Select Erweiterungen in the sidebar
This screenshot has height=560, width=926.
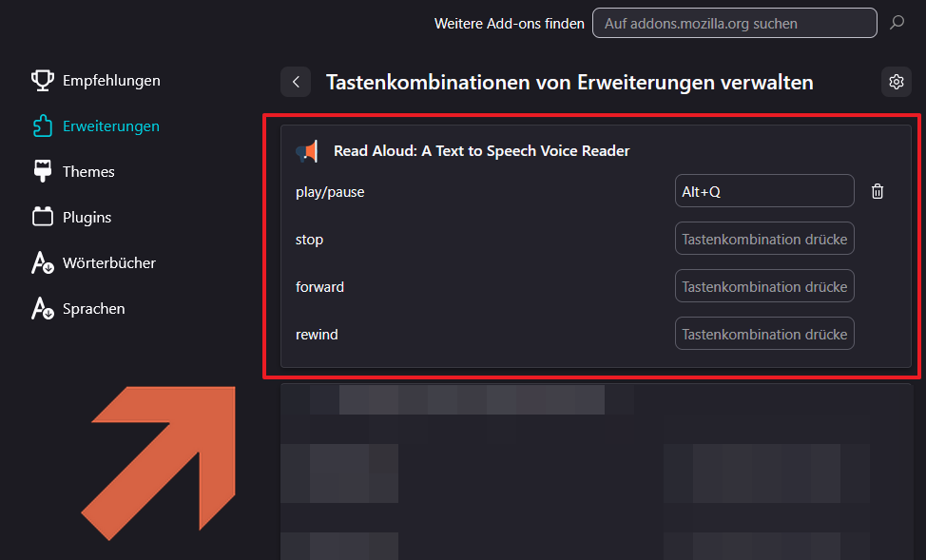point(96,126)
